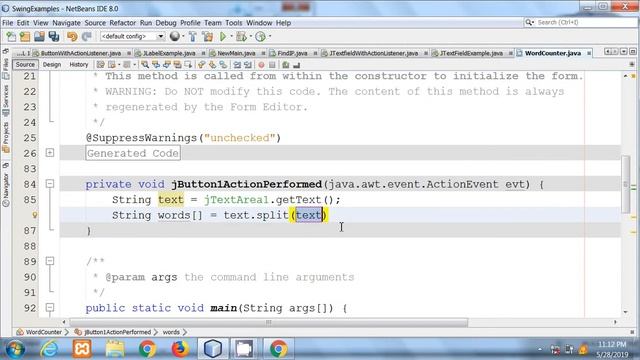Open Firefox from the taskbar
Image resolution: width=640 pixels, height=360 pixels.
click(180, 349)
